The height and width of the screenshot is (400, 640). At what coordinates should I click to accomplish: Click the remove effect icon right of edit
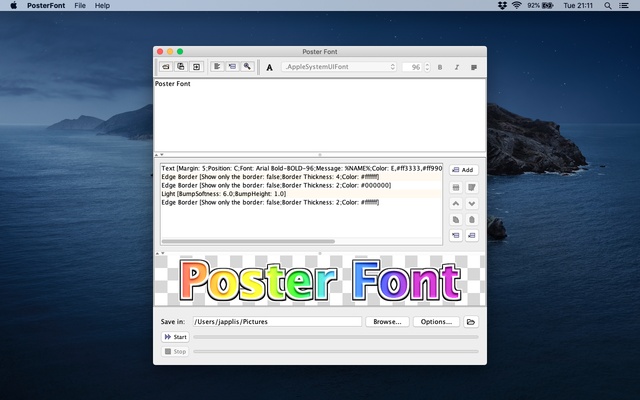tap(472, 187)
